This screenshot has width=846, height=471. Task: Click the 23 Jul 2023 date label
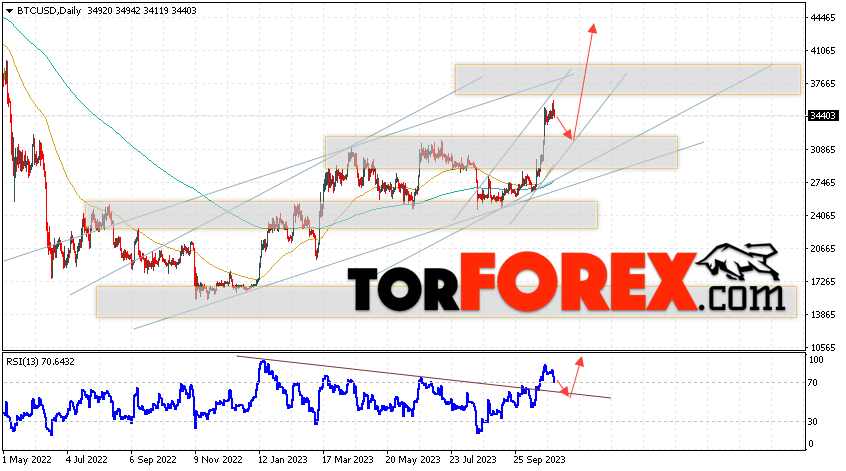pos(473,460)
